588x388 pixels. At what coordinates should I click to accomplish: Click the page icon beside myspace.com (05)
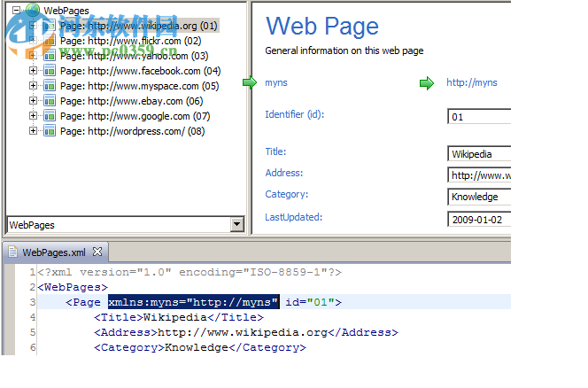coord(49,86)
